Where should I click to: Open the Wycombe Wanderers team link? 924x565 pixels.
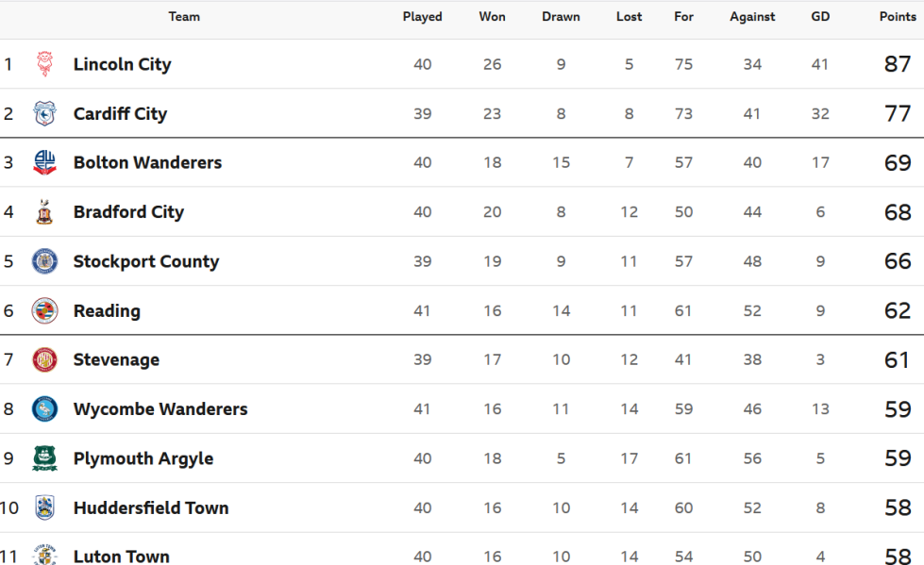pyautogui.click(x=160, y=409)
